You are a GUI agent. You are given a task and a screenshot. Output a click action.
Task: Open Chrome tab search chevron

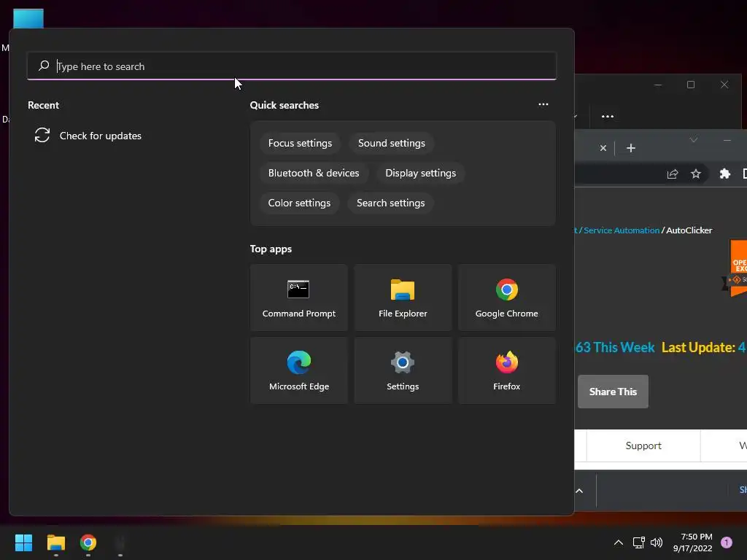click(x=694, y=140)
